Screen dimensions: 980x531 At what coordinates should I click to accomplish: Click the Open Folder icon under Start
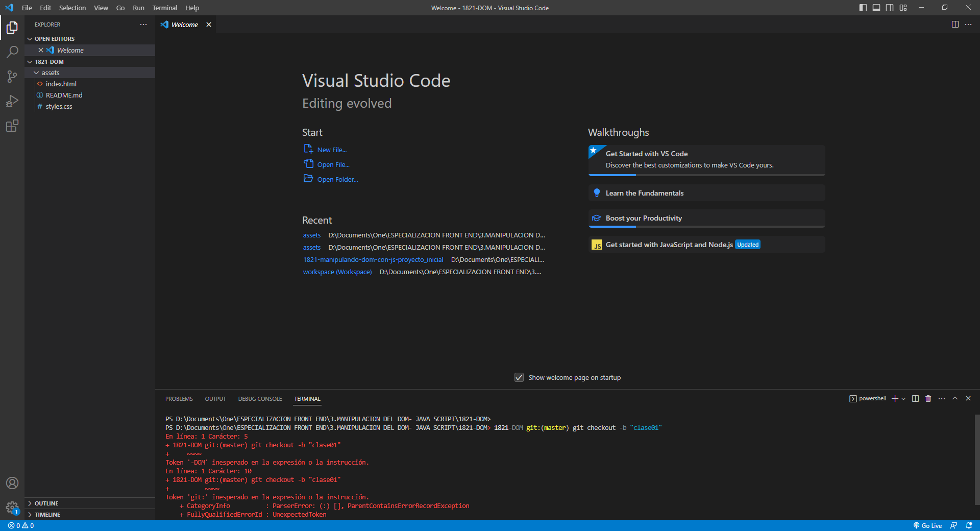[308, 178]
